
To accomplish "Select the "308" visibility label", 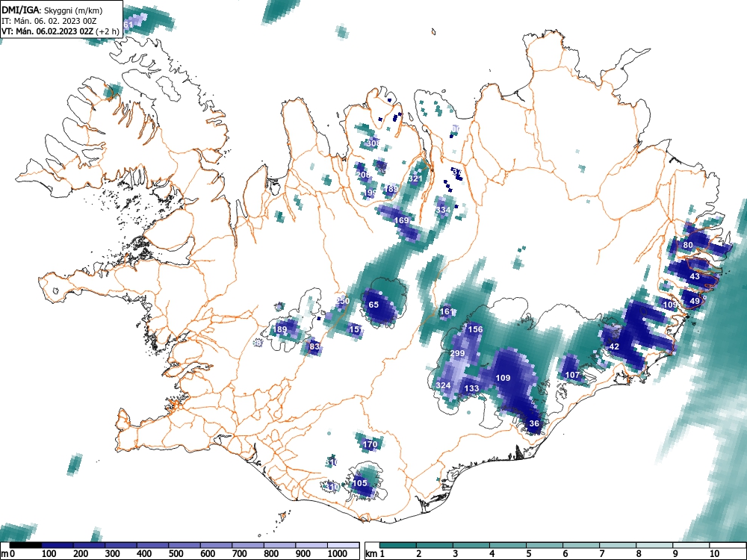I will pyautogui.click(x=373, y=143).
